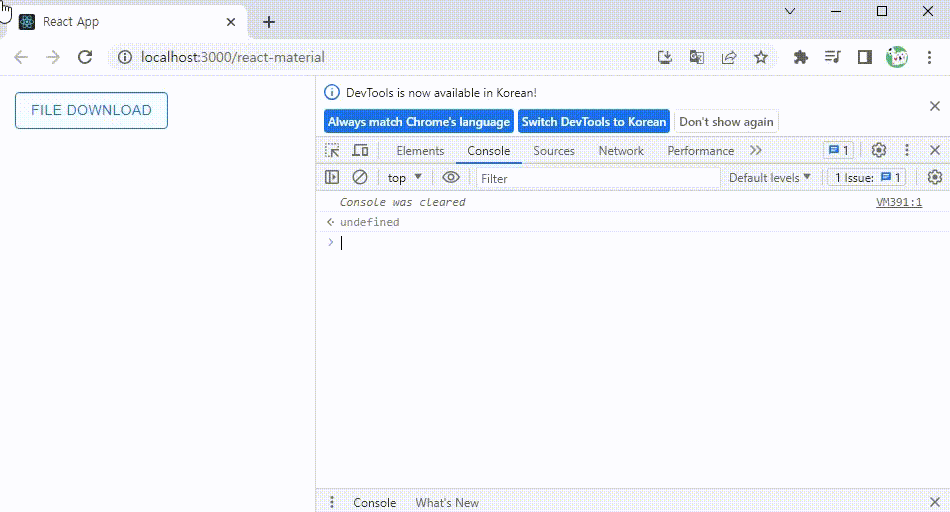Click Don't show again button
This screenshot has height=512, width=950.
(726, 122)
